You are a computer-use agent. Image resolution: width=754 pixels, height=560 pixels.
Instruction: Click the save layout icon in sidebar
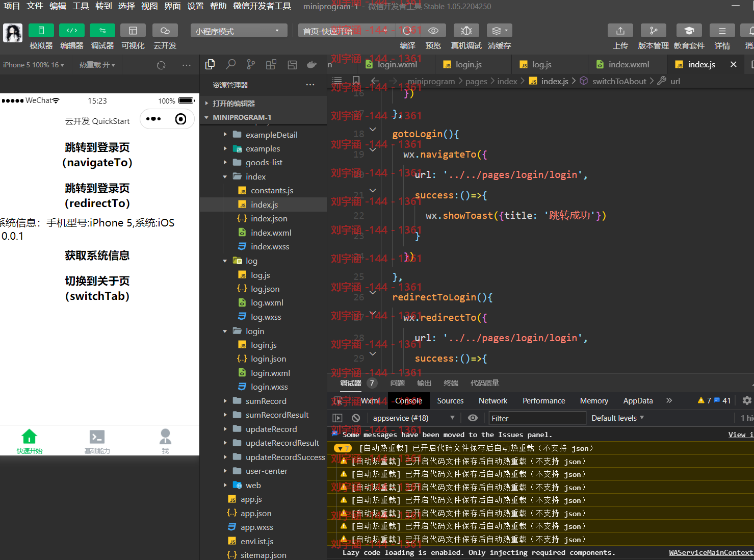tap(292, 65)
